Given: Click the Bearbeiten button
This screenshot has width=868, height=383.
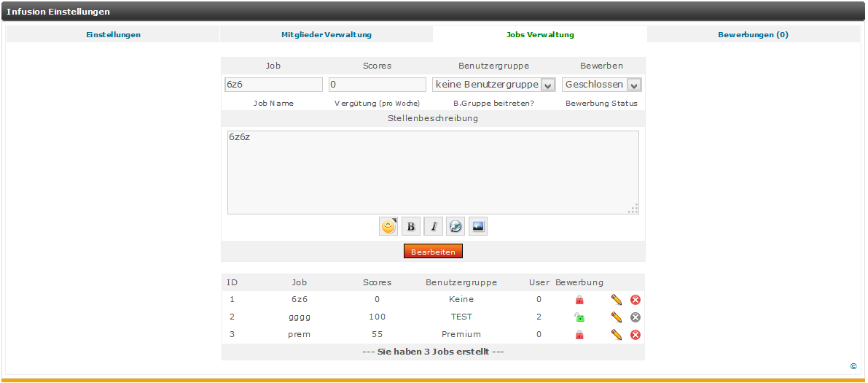Looking at the screenshot, I should 433,252.
